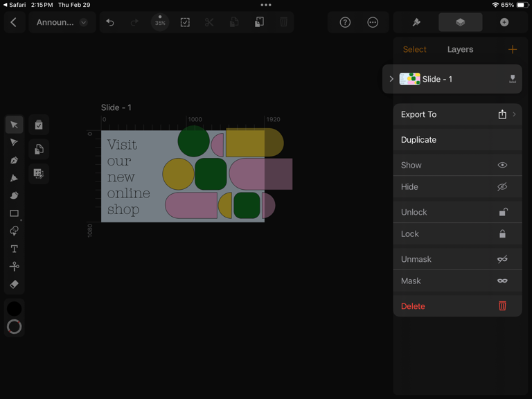Select the Selection arrow tool

pyautogui.click(x=15, y=125)
